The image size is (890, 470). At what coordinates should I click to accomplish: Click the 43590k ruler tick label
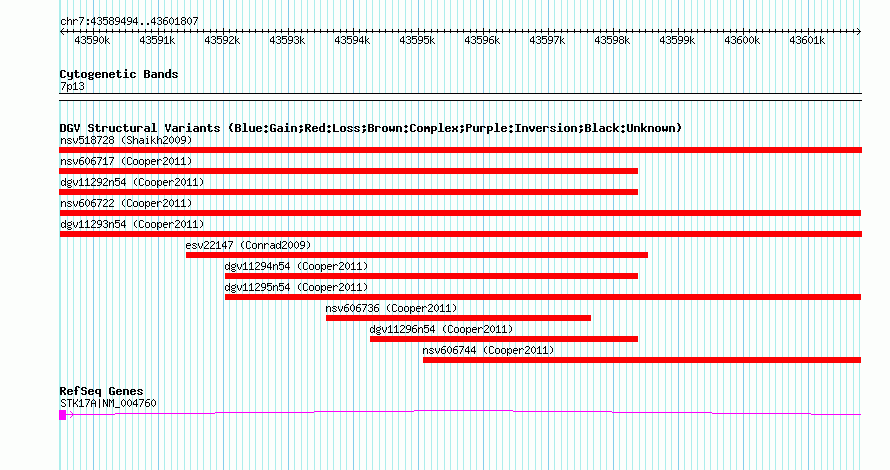coord(93,41)
